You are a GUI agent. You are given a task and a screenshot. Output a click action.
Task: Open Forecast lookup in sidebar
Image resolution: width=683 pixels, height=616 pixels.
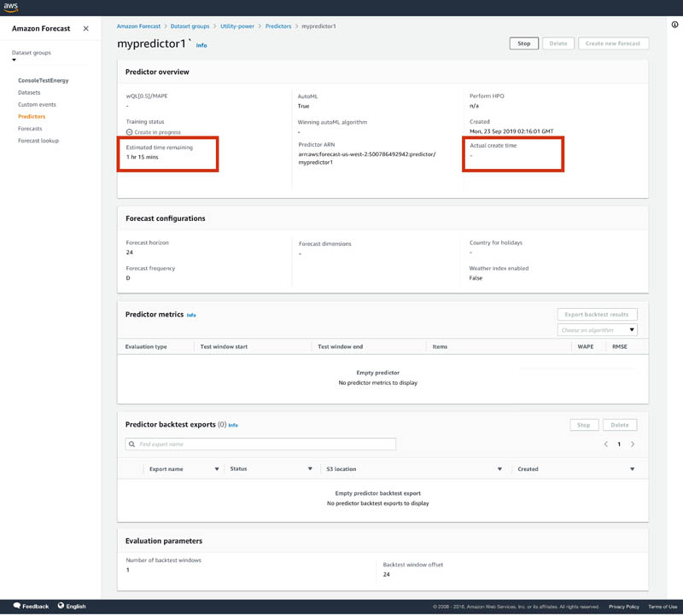[38, 141]
